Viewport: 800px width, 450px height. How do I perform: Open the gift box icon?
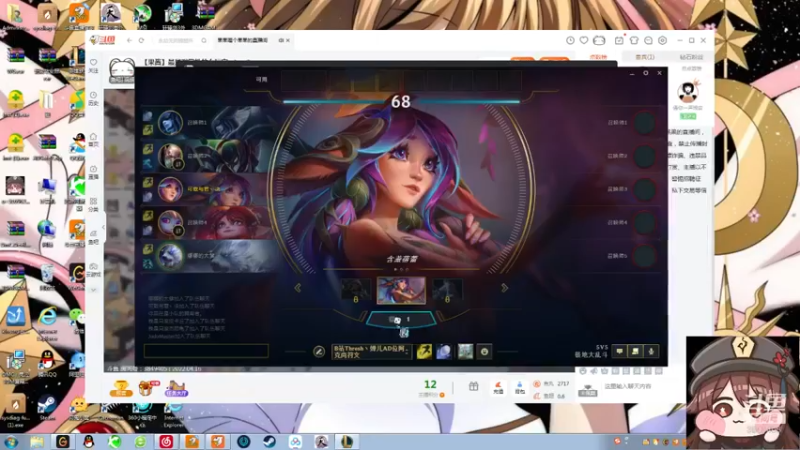coord(473,387)
